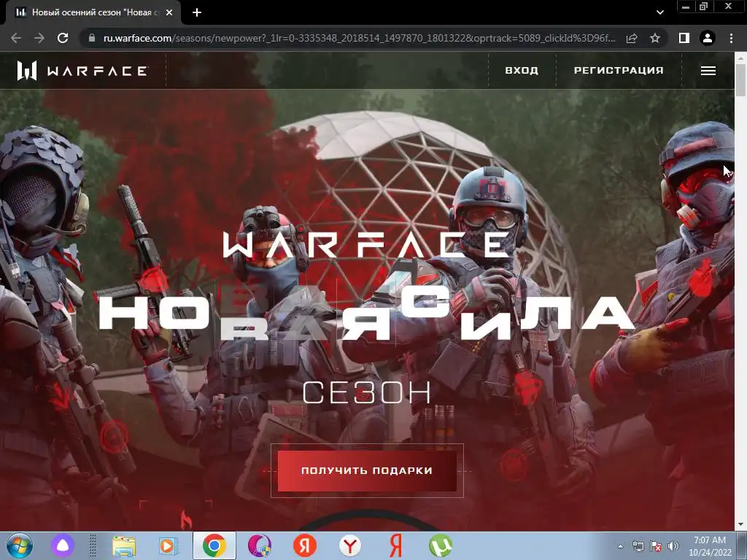Viewport: 747px width, 560px height.
Task: Click the scrollbar up arrow
Action: click(740, 58)
